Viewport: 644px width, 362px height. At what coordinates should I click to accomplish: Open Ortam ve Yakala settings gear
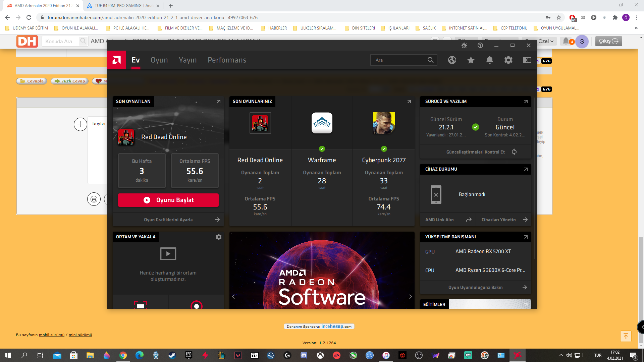(x=219, y=237)
